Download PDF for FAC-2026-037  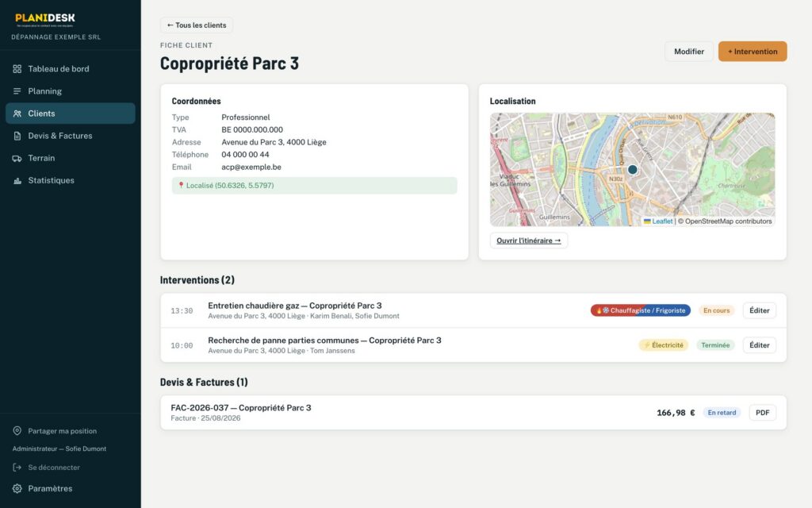[762, 413]
